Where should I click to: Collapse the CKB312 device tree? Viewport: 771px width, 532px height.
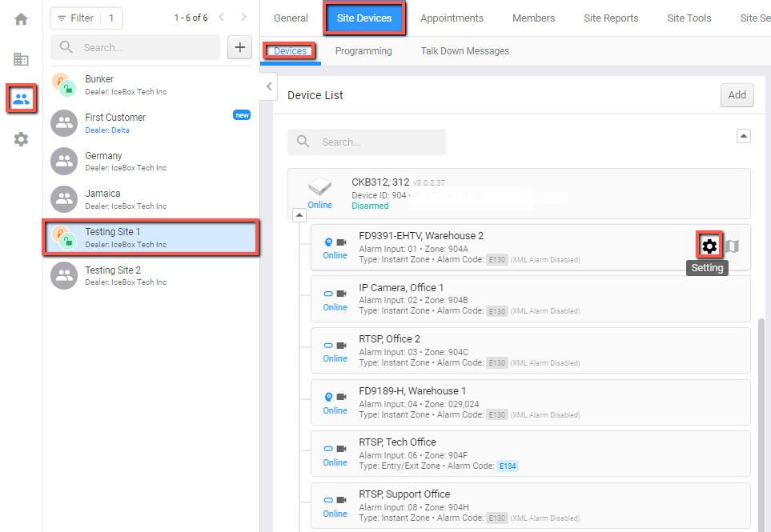(x=299, y=215)
